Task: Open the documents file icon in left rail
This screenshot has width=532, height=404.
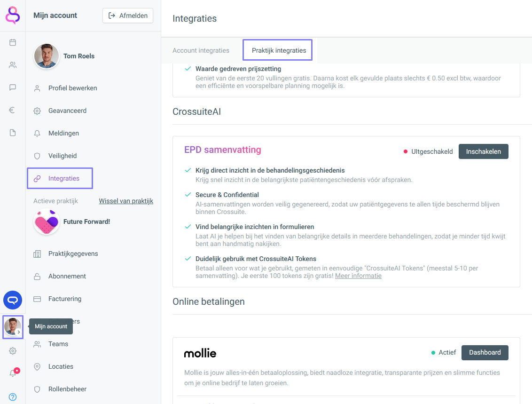Action: pos(13,133)
